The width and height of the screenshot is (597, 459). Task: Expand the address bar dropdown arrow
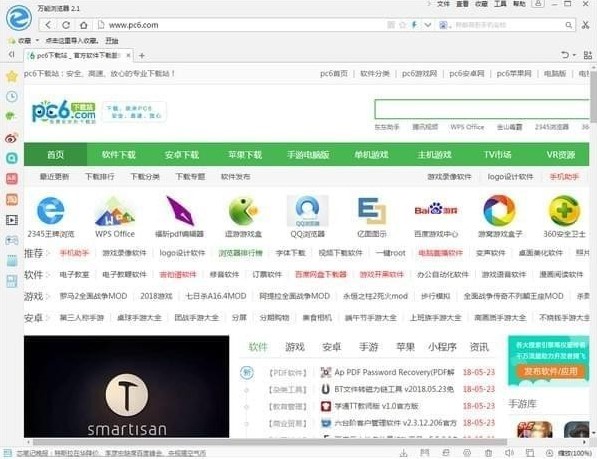428,25
